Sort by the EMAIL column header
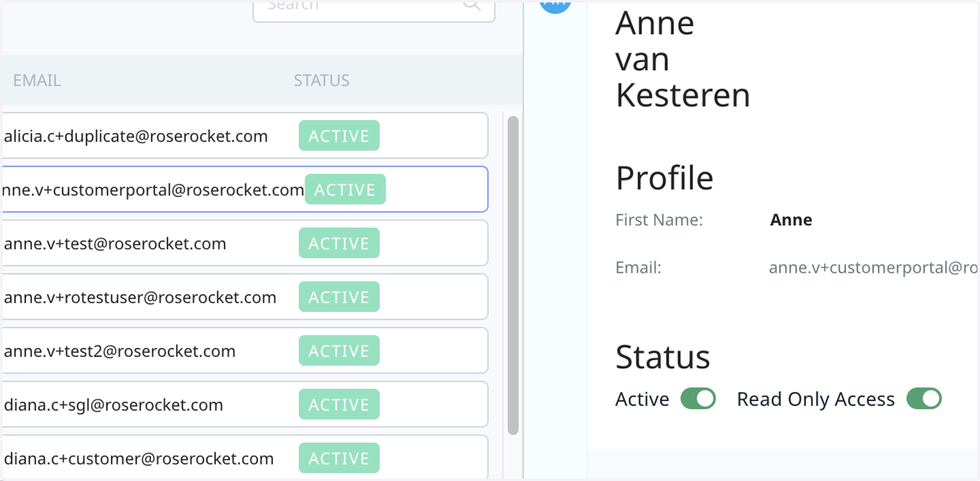Image resolution: width=980 pixels, height=481 pixels. (x=37, y=80)
